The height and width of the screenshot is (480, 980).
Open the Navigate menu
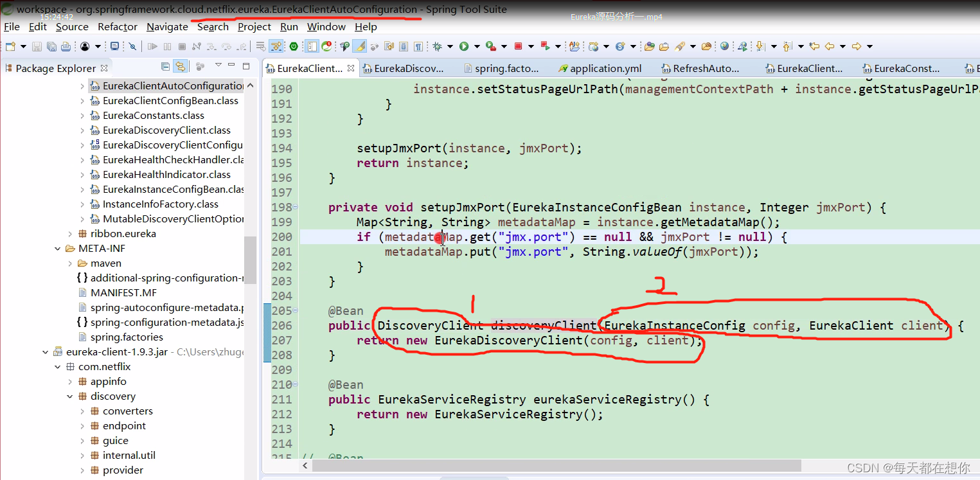pyautogui.click(x=167, y=27)
